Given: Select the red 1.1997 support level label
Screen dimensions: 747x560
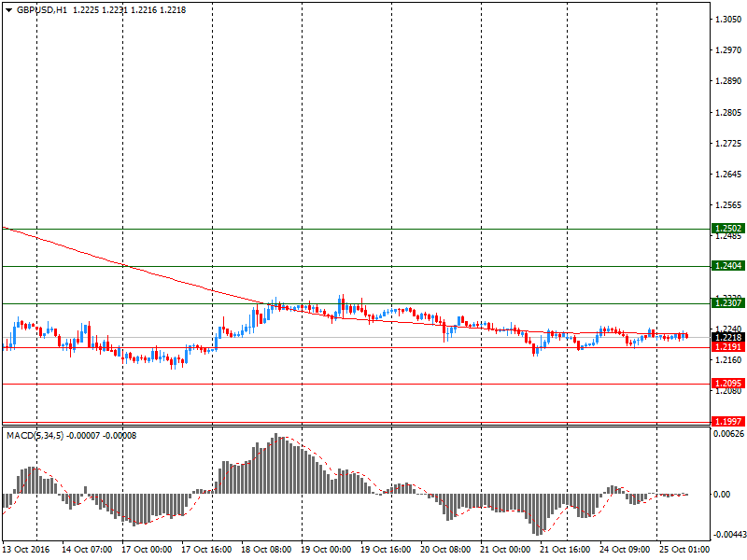Looking at the screenshot, I should tap(728, 421).
